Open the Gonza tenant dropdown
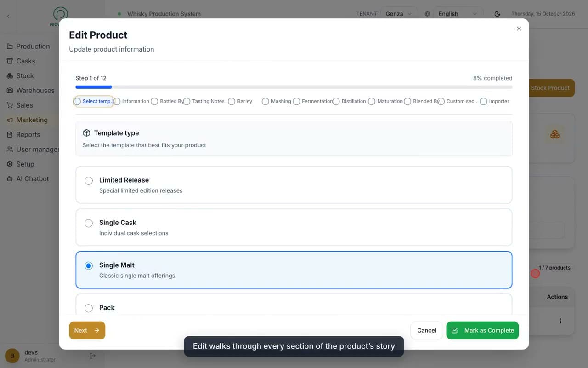This screenshot has height=368, width=588. 399,14
